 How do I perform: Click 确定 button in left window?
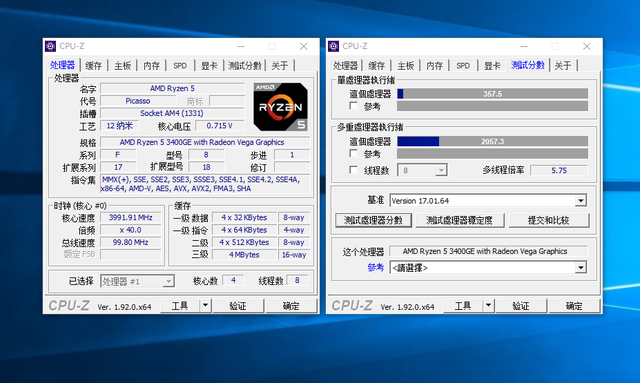click(x=291, y=305)
